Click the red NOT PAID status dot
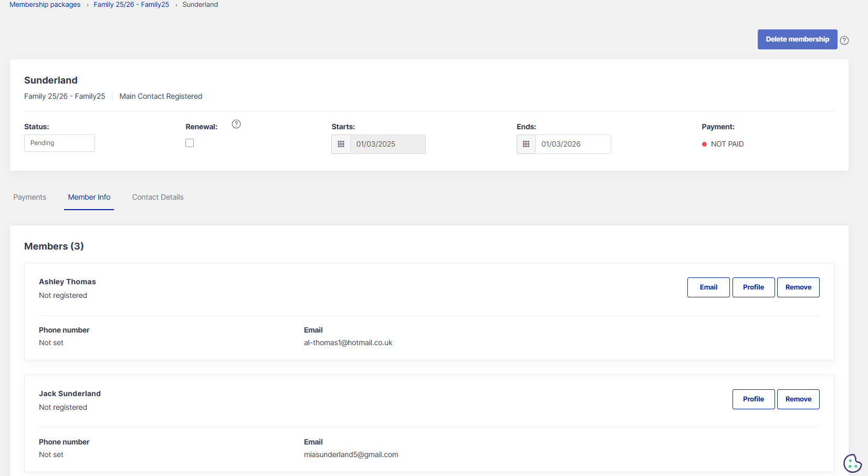868x476 pixels. [x=704, y=144]
